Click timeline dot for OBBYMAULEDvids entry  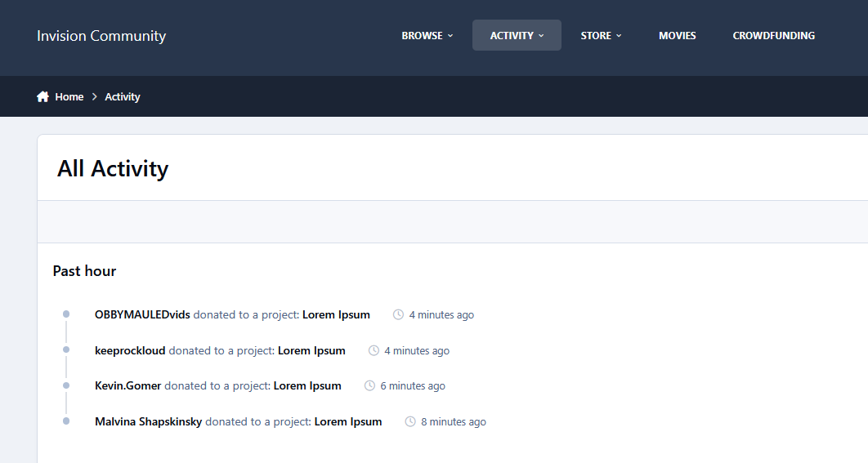click(66, 314)
